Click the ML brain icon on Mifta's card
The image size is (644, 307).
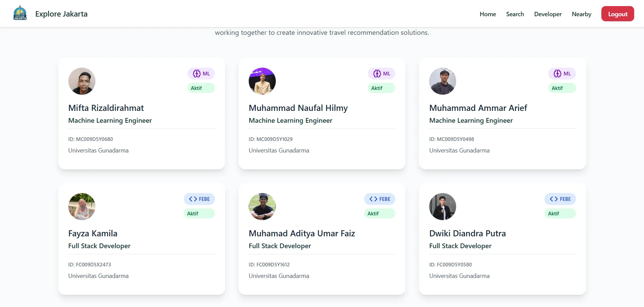click(197, 74)
